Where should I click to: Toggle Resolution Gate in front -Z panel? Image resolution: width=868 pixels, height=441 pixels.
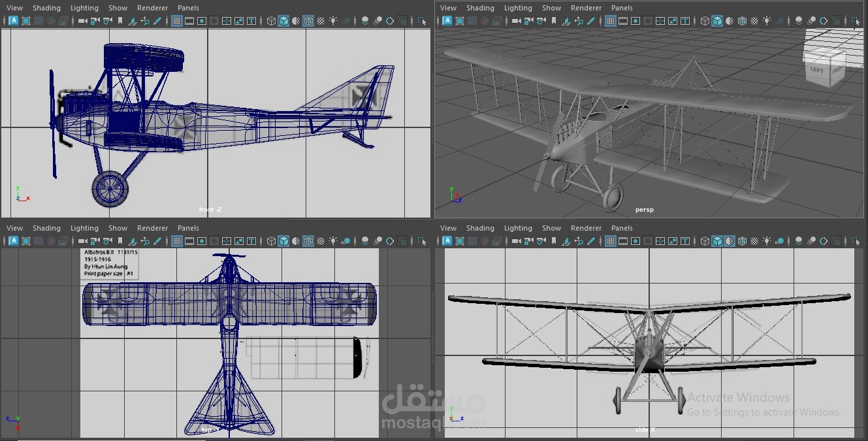tap(202, 21)
